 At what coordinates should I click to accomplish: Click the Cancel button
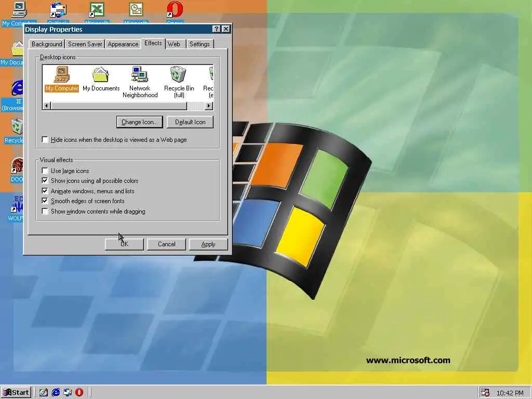(x=167, y=244)
